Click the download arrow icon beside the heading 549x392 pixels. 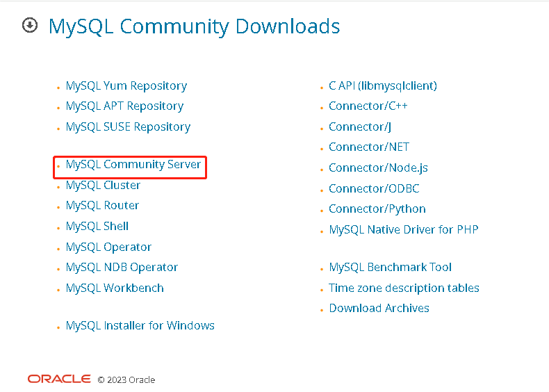(x=29, y=26)
